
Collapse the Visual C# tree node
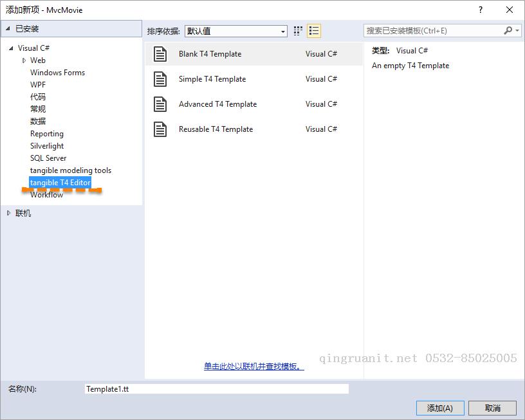click(x=11, y=48)
